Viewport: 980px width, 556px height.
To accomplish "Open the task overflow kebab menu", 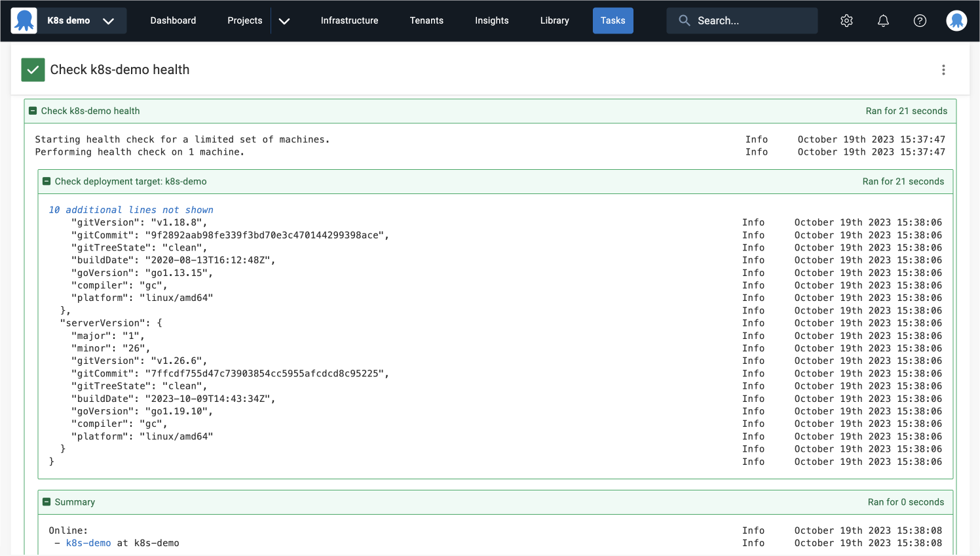I will click(x=943, y=69).
